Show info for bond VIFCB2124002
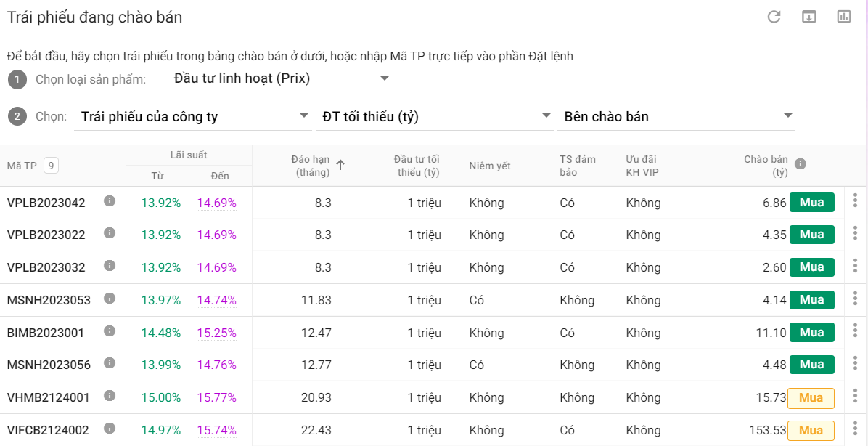The height and width of the screenshot is (446, 868). [x=110, y=429]
